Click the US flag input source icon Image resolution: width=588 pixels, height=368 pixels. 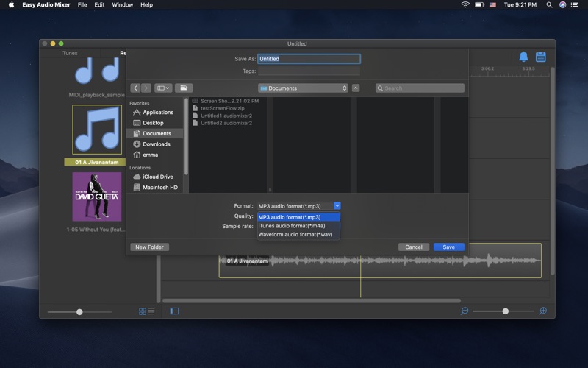492,5
